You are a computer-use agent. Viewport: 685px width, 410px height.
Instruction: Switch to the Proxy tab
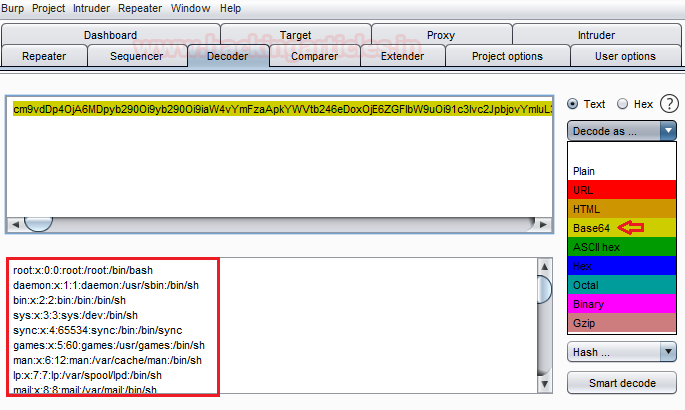pyautogui.click(x=441, y=34)
